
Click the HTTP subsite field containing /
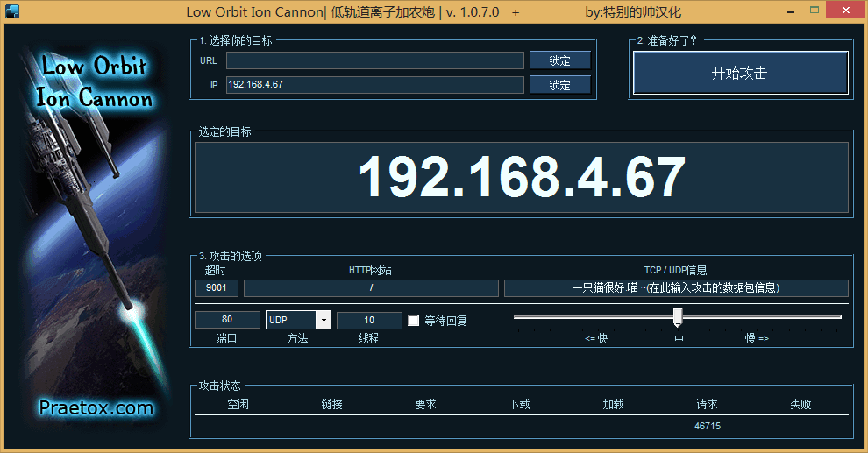tap(371, 287)
